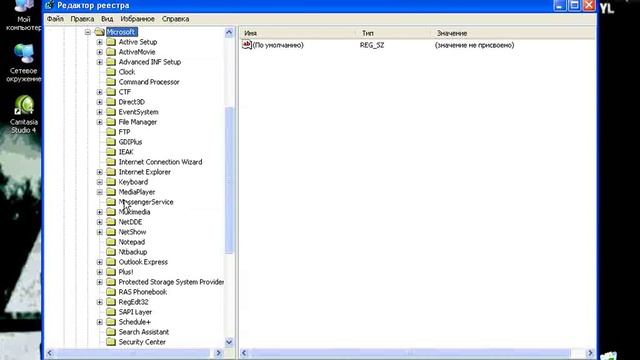This screenshot has width=640, height=360.
Task: Select the (По умолчанию) value name
Action: [278, 45]
